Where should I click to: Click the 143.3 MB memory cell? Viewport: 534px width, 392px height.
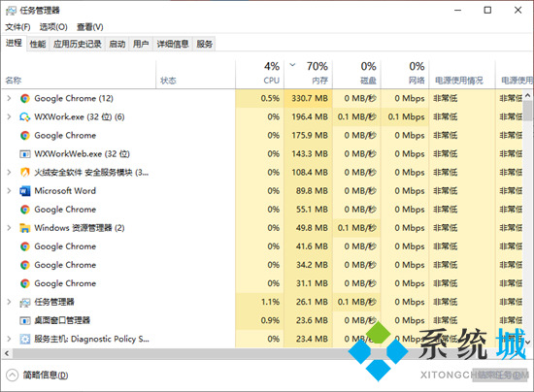(x=309, y=154)
